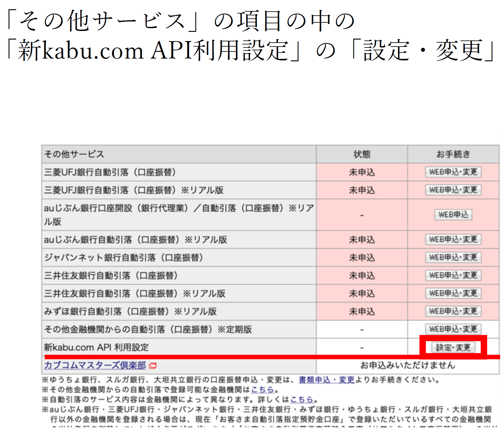The height and width of the screenshot is (434, 504).
Task: Select 未申込 status in ジャパンネット銀行 row
Action: 362,258
